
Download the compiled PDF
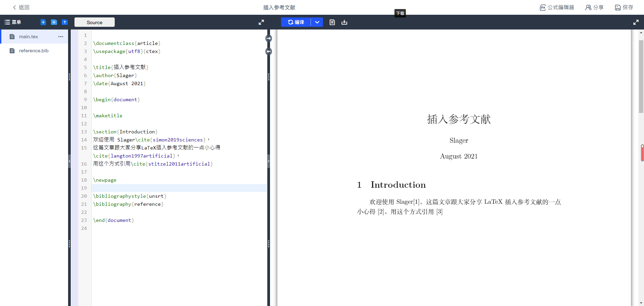[344, 22]
